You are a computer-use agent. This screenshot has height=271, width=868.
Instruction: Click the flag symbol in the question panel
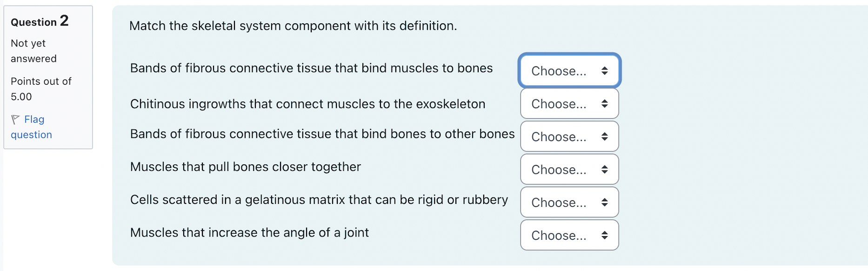click(15, 119)
